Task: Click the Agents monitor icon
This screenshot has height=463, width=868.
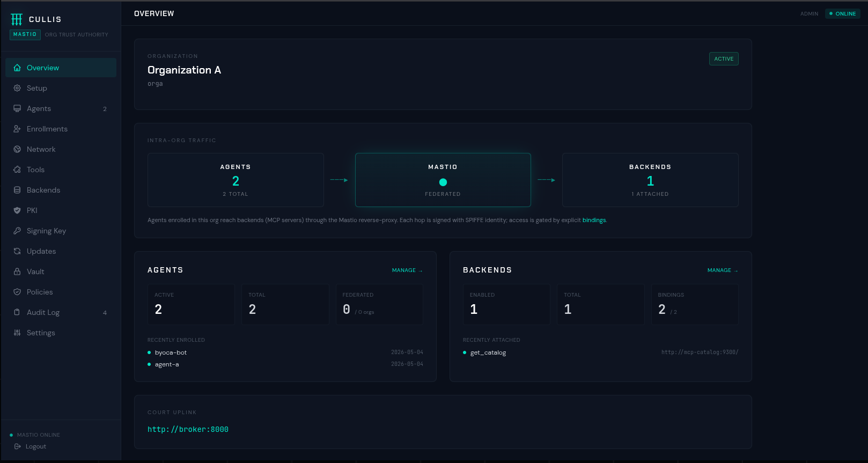Action: [x=17, y=108]
